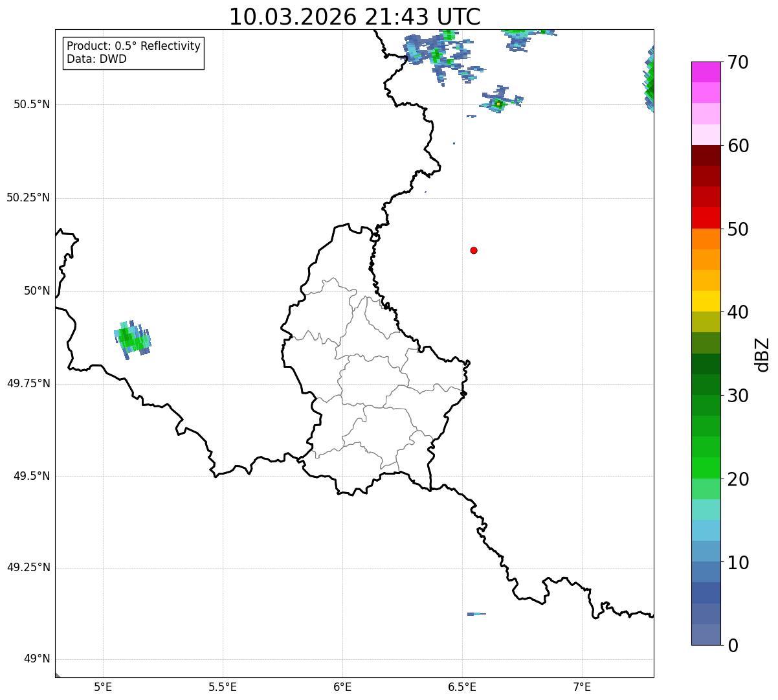Viewport: 778px width, 700px height.
Task: Click the large echo cluster at top center
Action: tap(437, 55)
